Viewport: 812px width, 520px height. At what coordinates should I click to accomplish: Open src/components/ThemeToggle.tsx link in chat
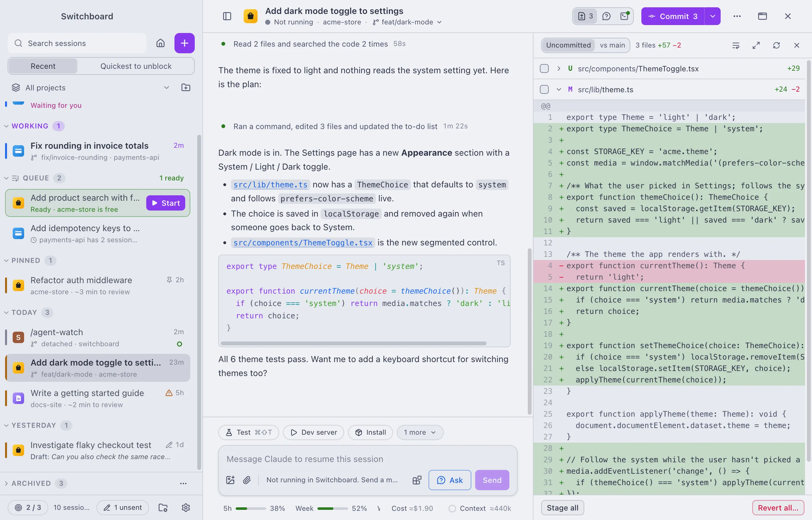303,243
